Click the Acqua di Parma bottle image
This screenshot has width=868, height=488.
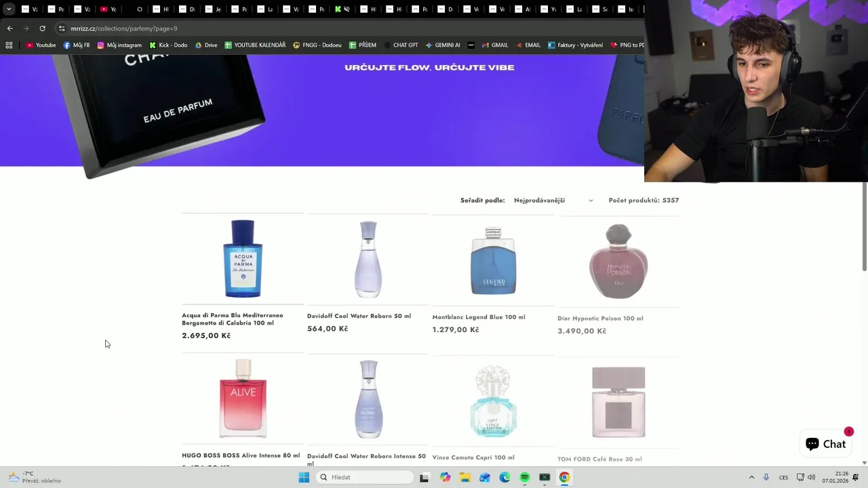tap(243, 259)
